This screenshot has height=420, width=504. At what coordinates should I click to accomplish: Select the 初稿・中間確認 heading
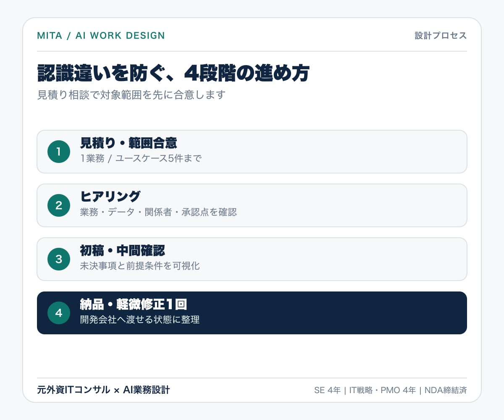click(122, 251)
